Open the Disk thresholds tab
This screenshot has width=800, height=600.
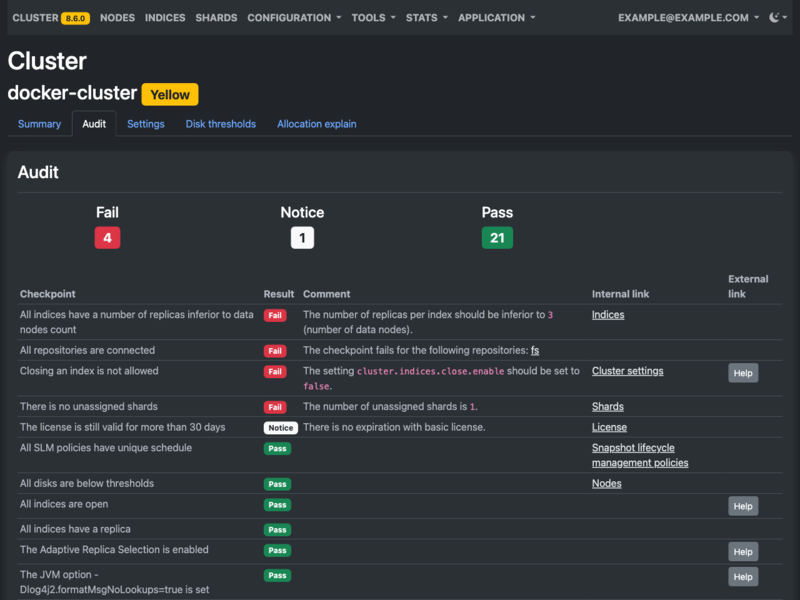(x=220, y=123)
